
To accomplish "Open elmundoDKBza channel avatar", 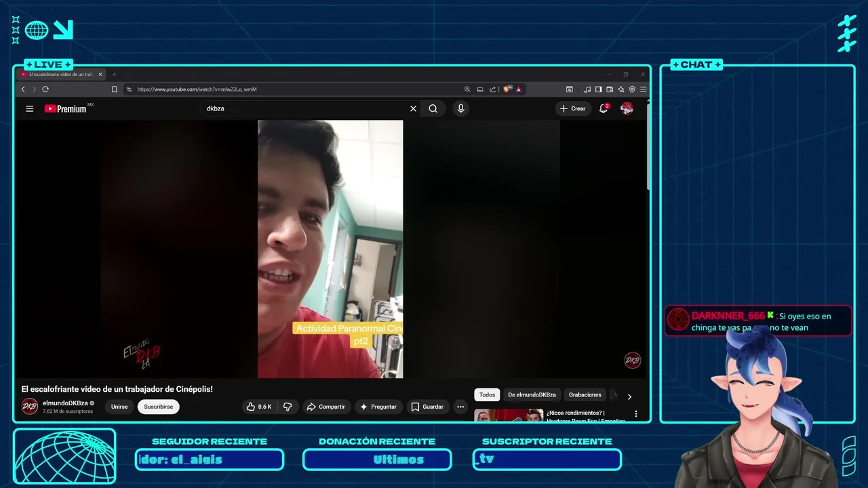I will (30, 407).
